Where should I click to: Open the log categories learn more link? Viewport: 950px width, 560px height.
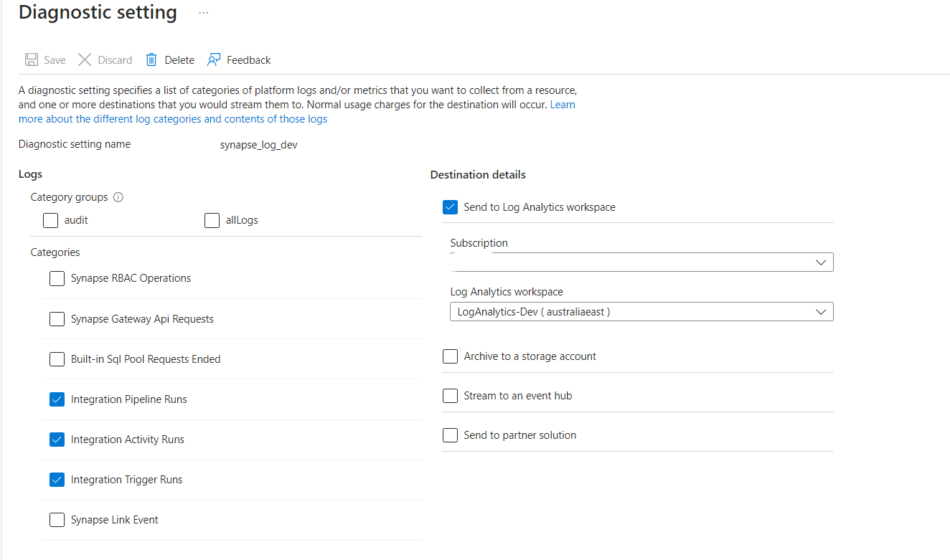(x=172, y=118)
